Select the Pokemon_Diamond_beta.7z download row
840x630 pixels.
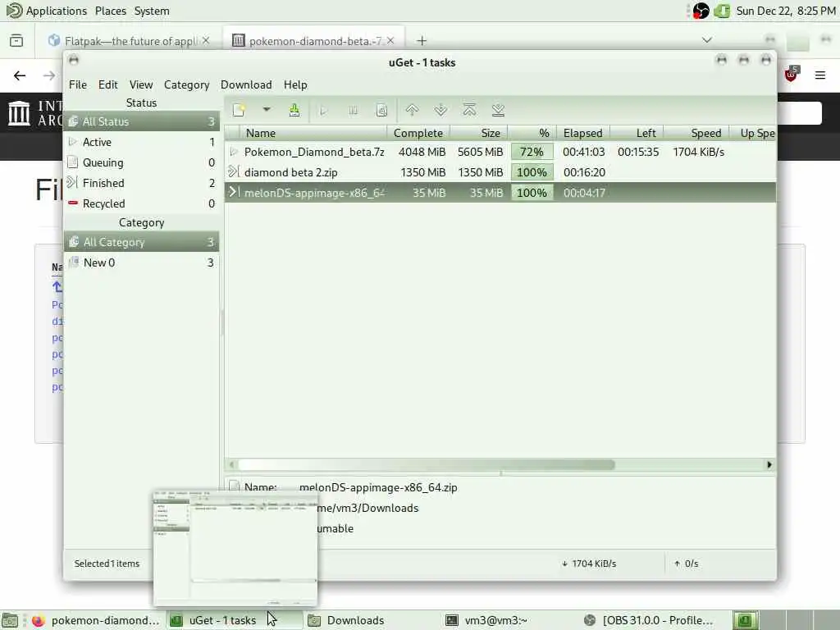pyautogui.click(x=500, y=152)
